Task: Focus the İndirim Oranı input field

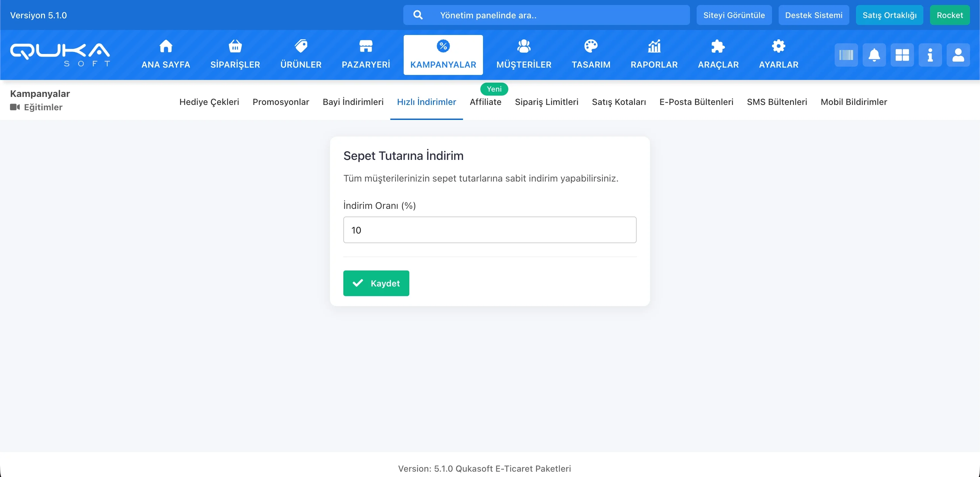Action: (490, 230)
